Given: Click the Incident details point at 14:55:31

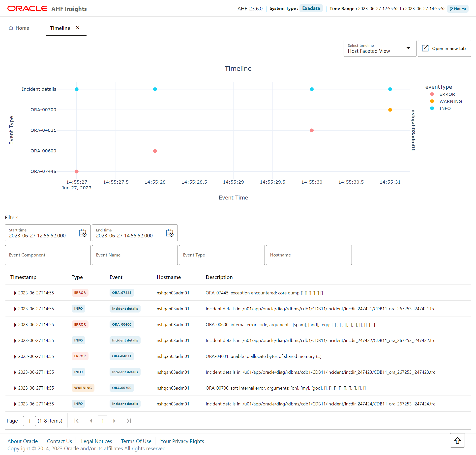Looking at the screenshot, I should coord(390,89).
